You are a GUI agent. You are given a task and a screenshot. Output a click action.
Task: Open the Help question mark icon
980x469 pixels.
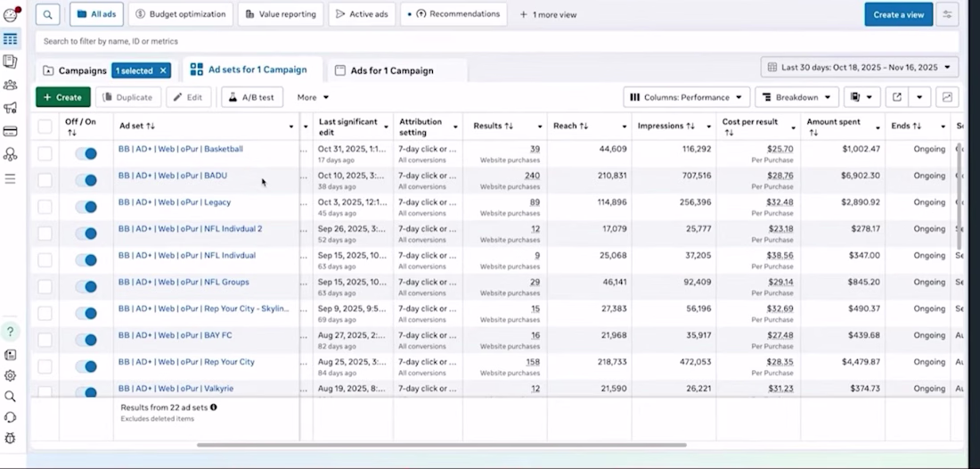pyautogui.click(x=10, y=332)
